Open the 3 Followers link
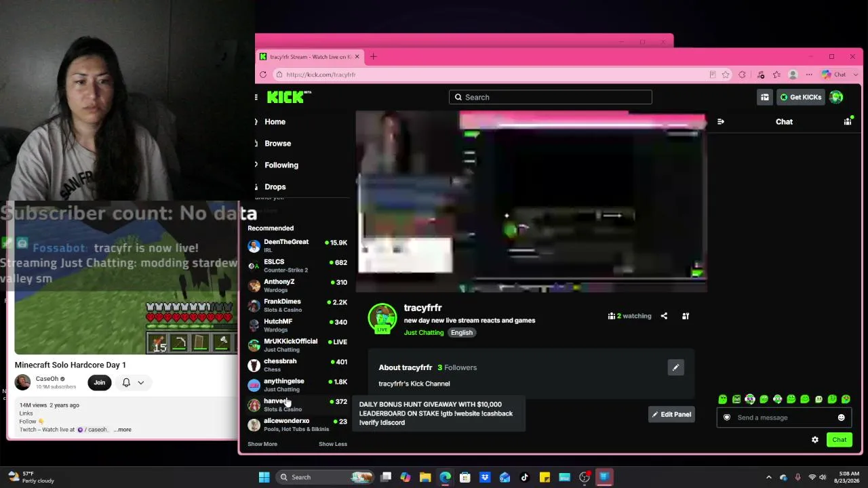This screenshot has height=488, width=868. click(457, 367)
